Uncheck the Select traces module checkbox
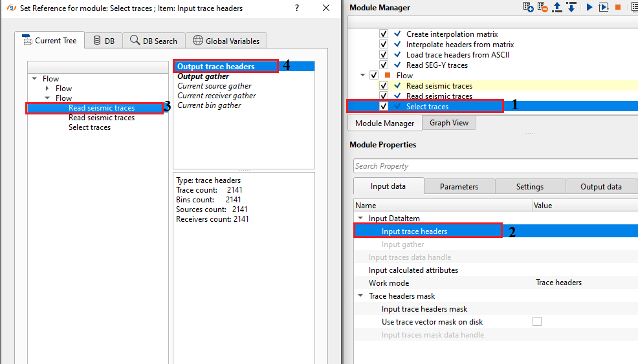The image size is (638, 364). 384,106
